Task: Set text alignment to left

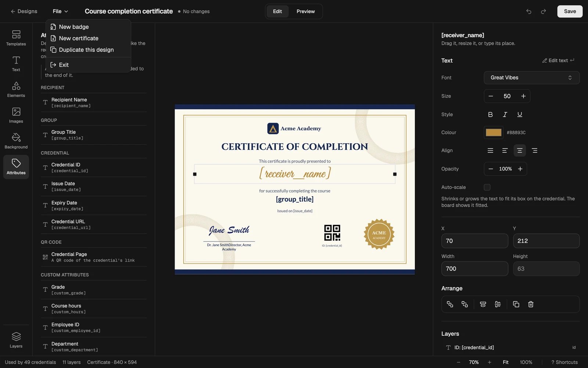Action: [505, 151]
